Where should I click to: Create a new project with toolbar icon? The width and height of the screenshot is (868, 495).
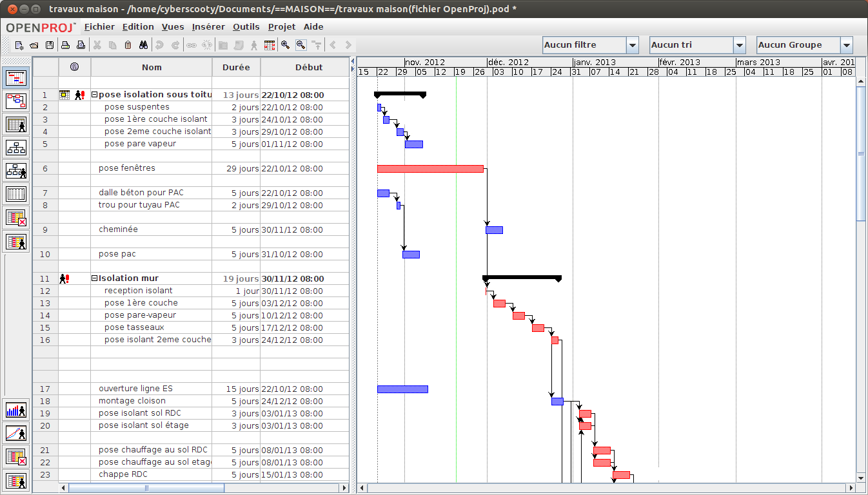coord(19,45)
